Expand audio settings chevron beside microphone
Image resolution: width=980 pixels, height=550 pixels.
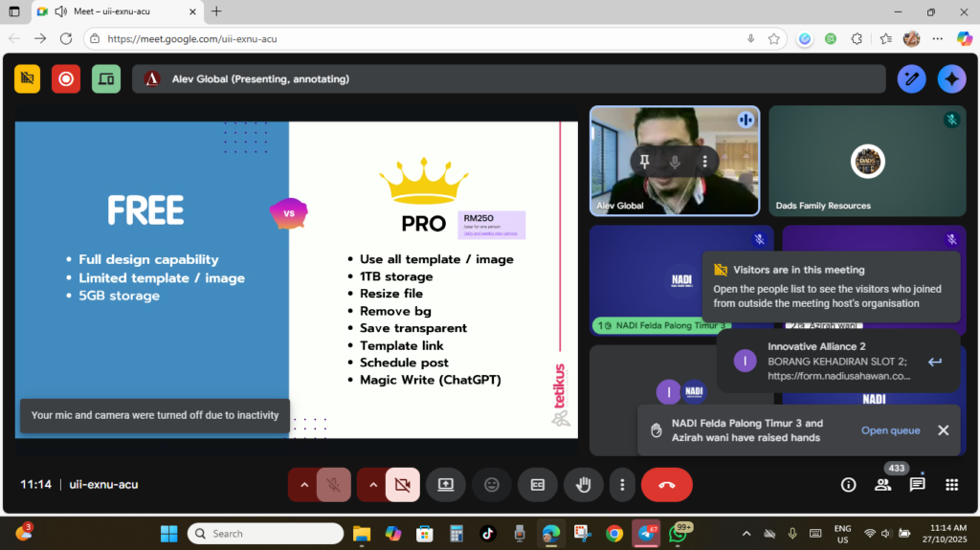click(304, 485)
